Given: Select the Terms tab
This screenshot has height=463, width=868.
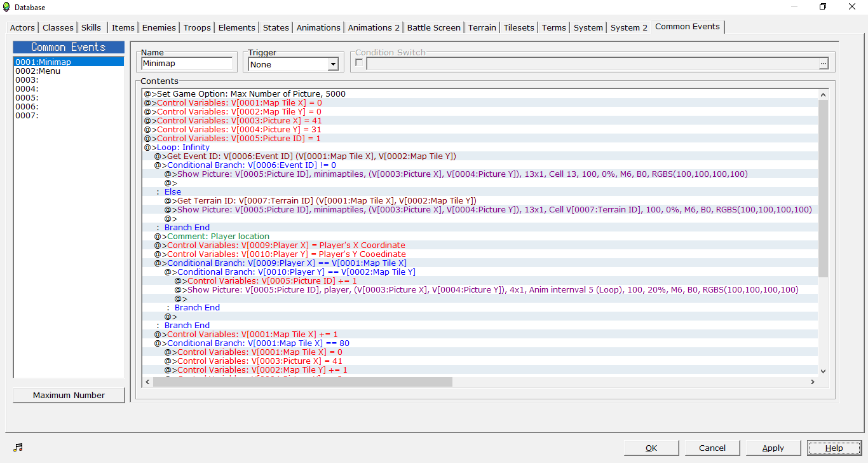Looking at the screenshot, I should pos(553,27).
